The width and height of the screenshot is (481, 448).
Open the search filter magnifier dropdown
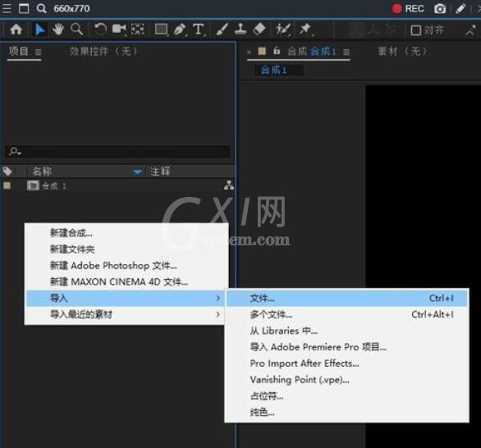[15, 151]
